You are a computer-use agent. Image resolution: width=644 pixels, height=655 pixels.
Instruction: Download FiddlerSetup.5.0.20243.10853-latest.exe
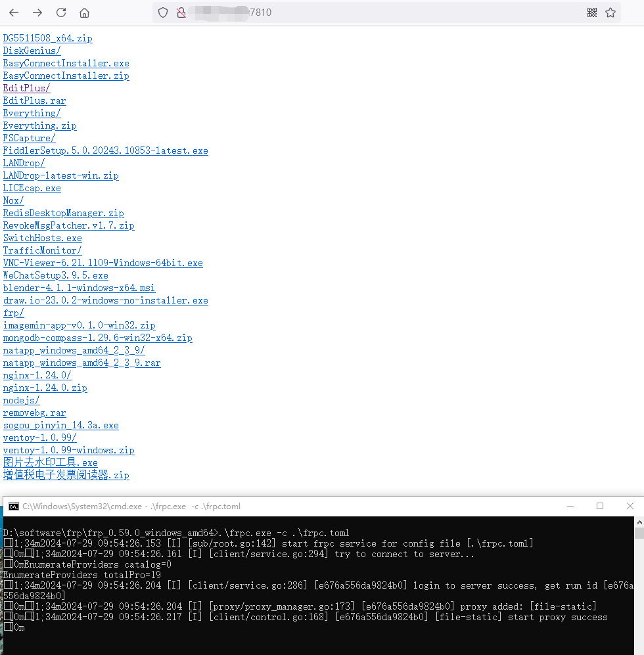[x=105, y=151]
